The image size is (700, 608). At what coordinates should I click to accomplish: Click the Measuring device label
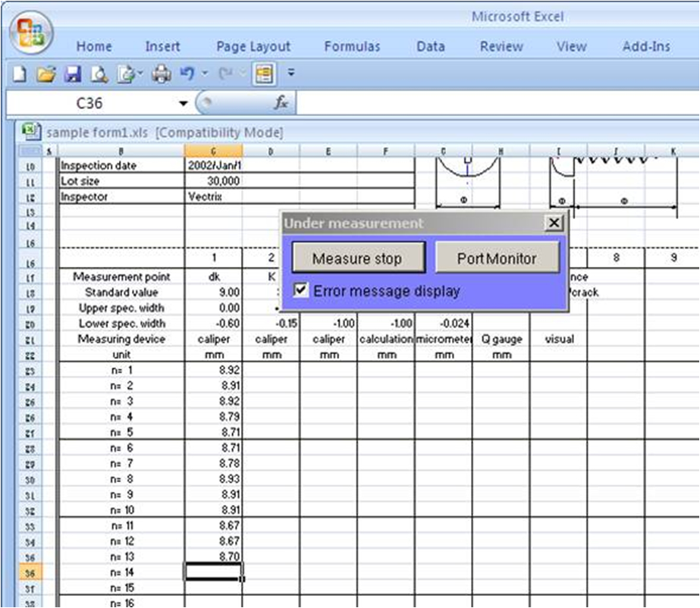pyautogui.click(x=122, y=340)
